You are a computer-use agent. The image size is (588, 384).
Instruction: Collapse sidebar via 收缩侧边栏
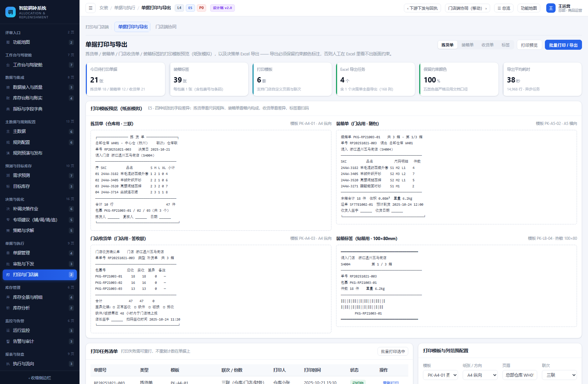pos(40,378)
